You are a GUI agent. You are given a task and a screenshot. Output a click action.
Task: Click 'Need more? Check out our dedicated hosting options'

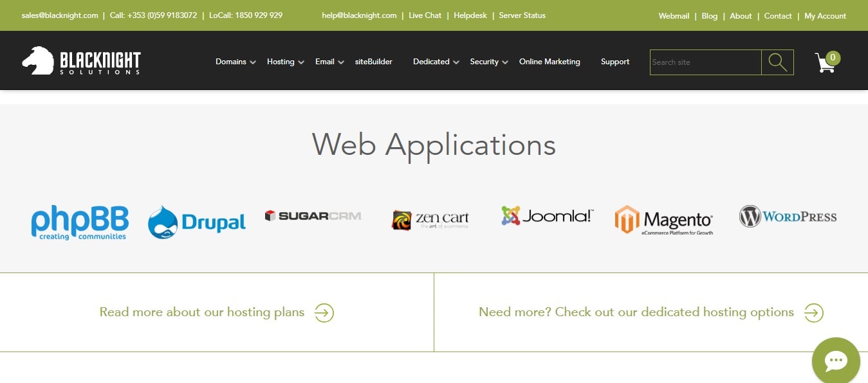[636, 312]
